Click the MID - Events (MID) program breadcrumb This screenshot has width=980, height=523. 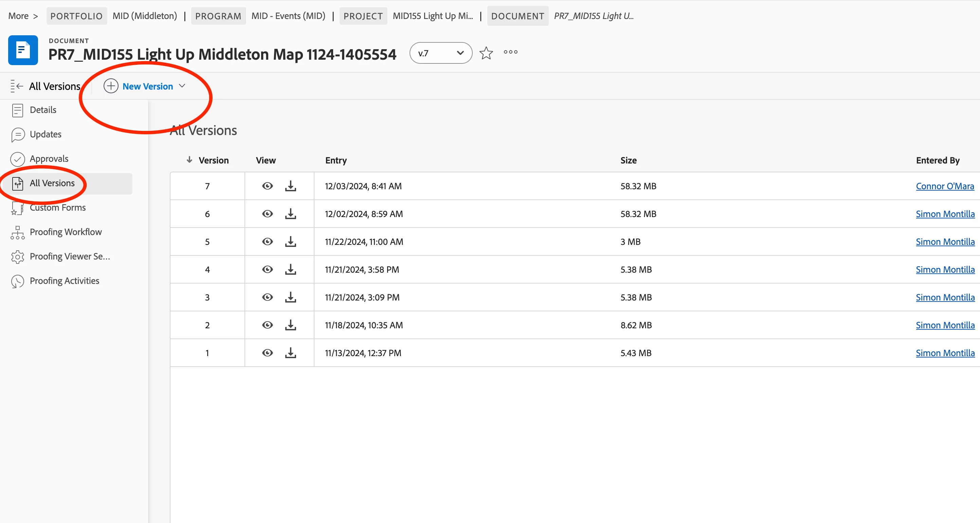pos(288,16)
